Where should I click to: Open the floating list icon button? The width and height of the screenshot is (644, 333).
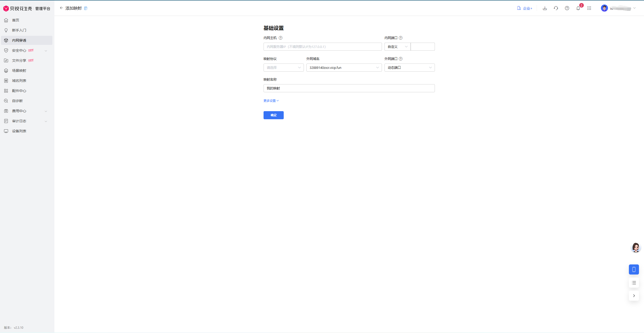pos(634,283)
